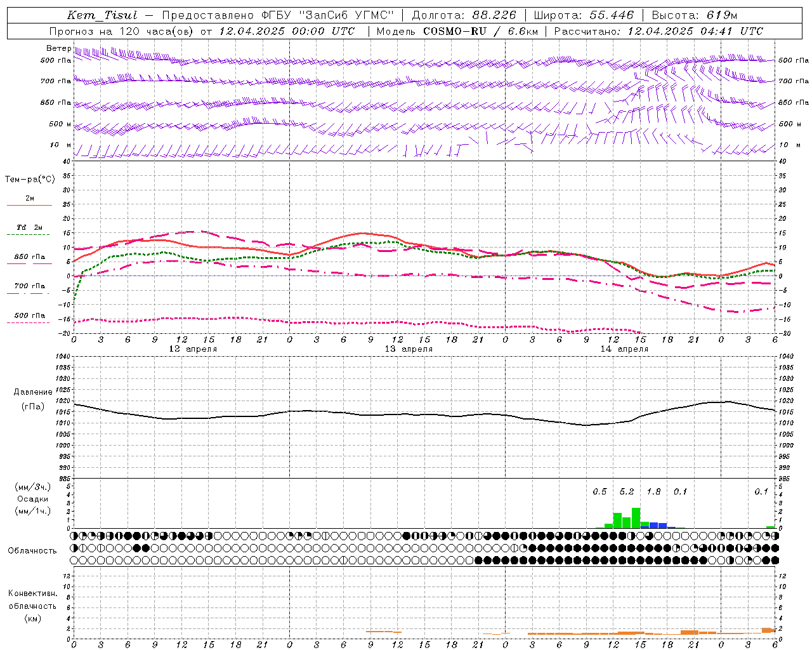
Task: Select the left 500 м wind level label
Action: click(60, 124)
